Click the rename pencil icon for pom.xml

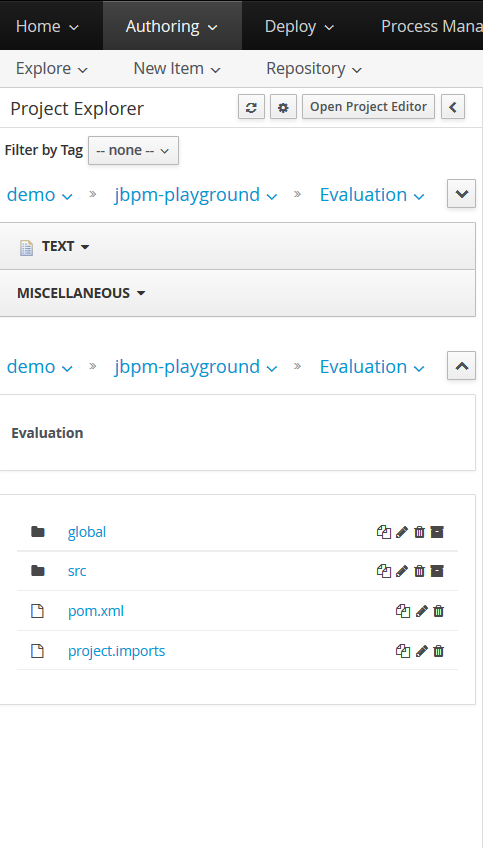(421, 611)
